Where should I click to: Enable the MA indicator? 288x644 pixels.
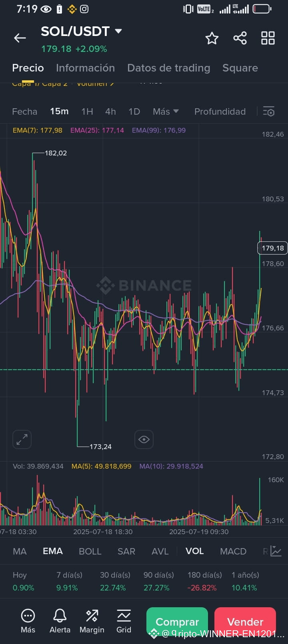(x=20, y=551)
